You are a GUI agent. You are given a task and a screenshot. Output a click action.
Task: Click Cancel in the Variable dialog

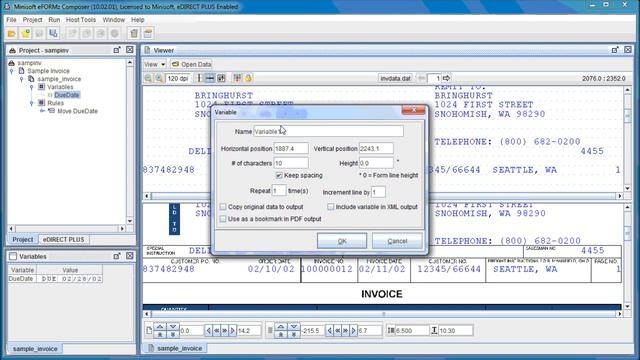[397, 241]
